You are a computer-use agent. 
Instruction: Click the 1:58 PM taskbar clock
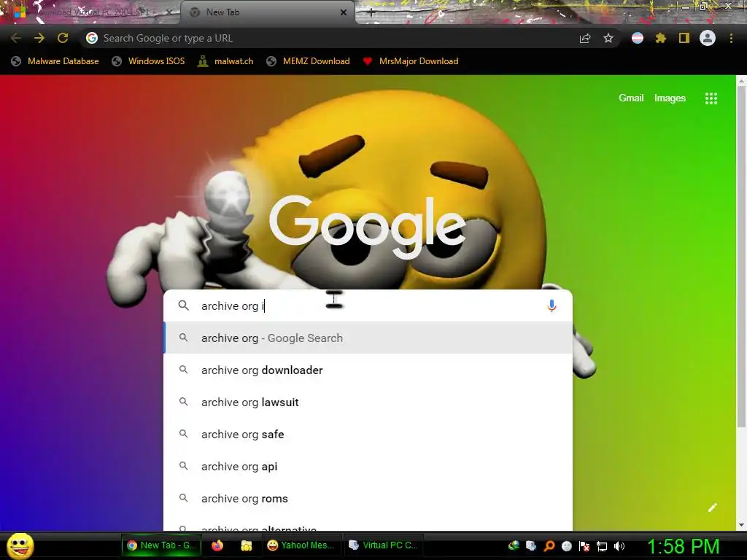683,546
